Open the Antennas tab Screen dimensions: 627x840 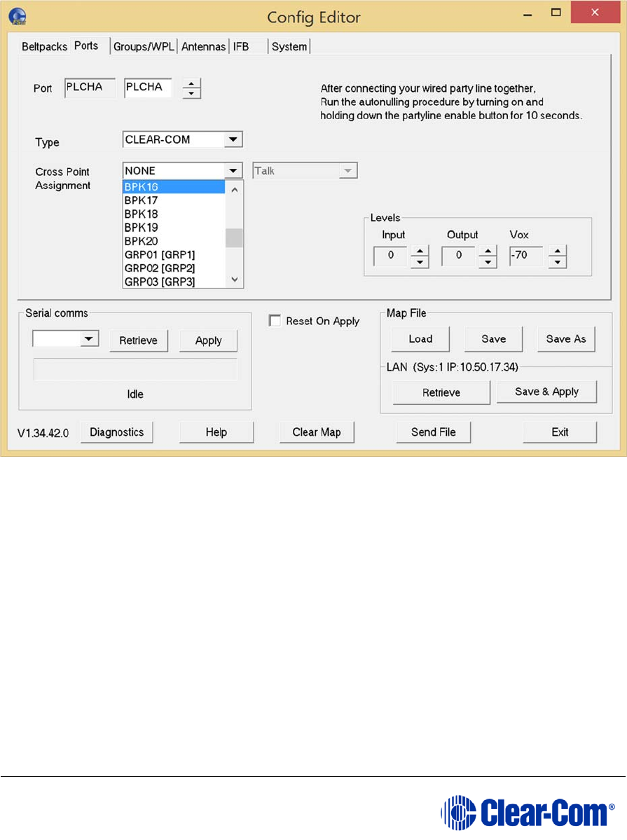click(203, 47)
